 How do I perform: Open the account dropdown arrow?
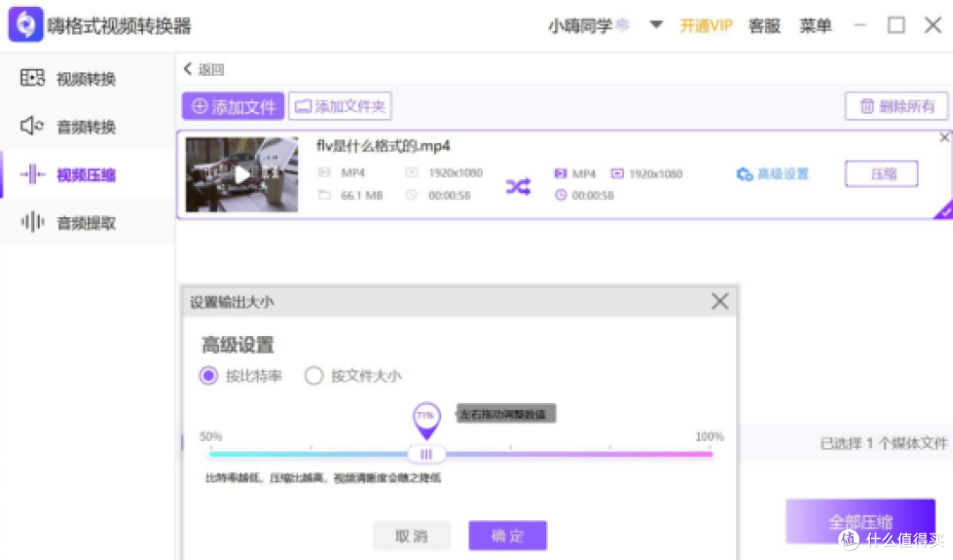(x=656, y=25)
